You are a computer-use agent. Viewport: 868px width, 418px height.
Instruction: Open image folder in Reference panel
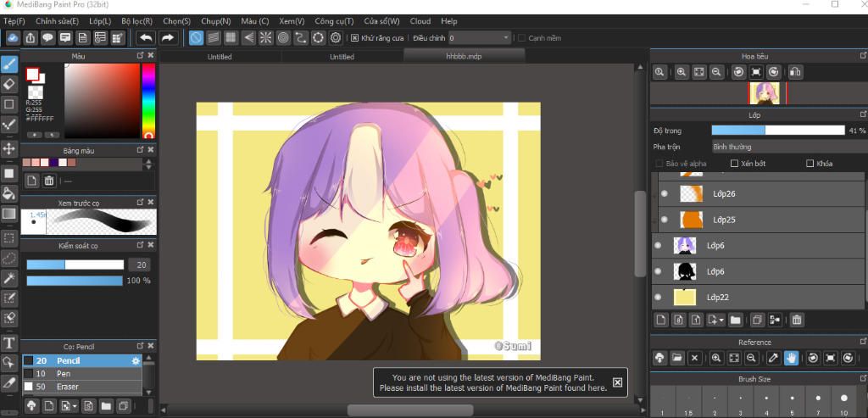[676, 358]
